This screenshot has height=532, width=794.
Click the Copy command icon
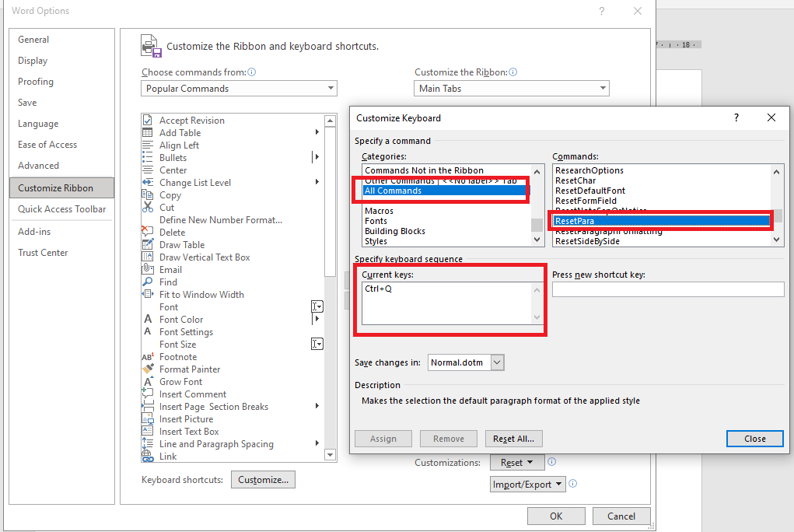pyautogui.click(x=147, y=194)
